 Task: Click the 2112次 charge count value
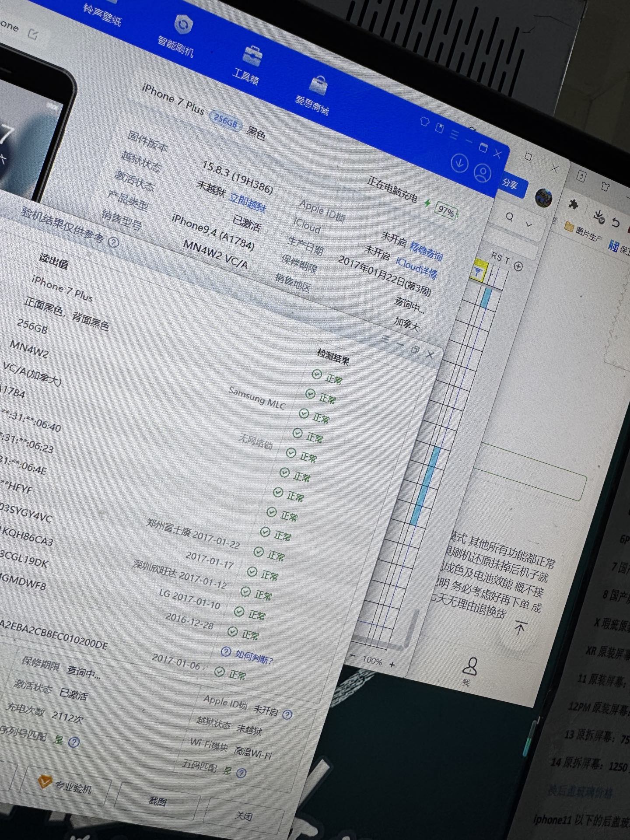67,716
